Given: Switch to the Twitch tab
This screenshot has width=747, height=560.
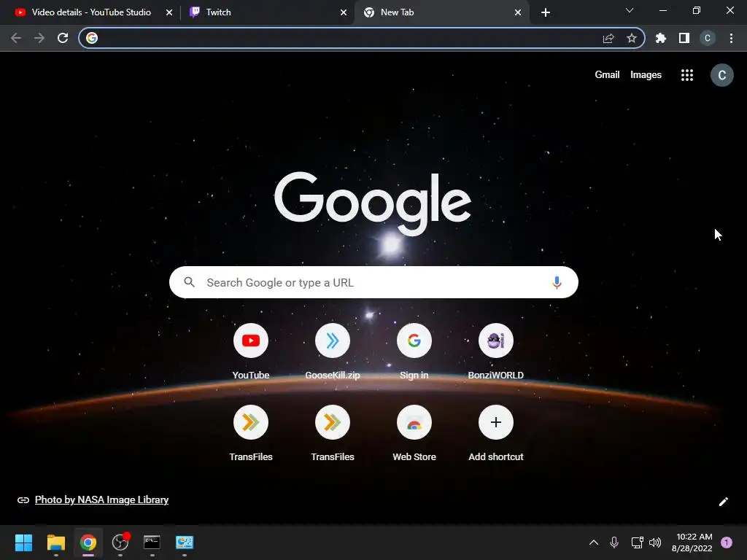Looking at the screenshot, I should (x=219, y=12).
